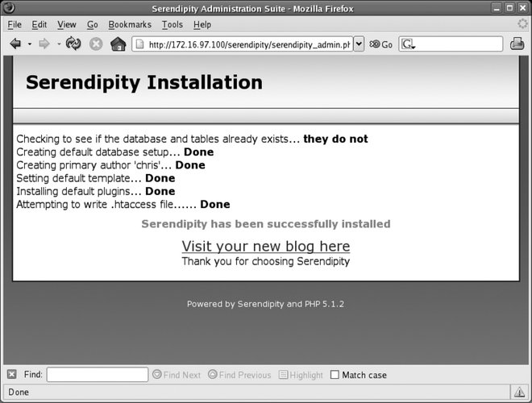Open the Go menu
Viewport: 532px width, 403px height.
[92, 25]
